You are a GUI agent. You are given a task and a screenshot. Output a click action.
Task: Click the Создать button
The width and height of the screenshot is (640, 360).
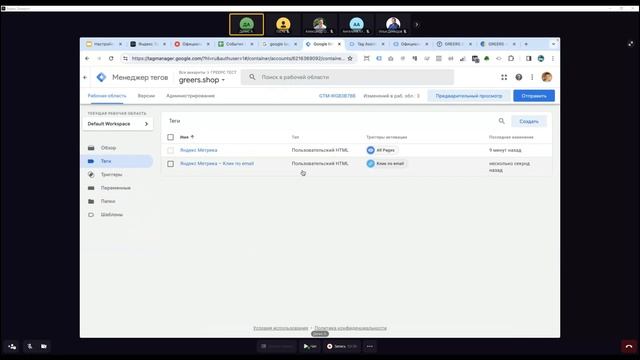(x=529, y=121)
